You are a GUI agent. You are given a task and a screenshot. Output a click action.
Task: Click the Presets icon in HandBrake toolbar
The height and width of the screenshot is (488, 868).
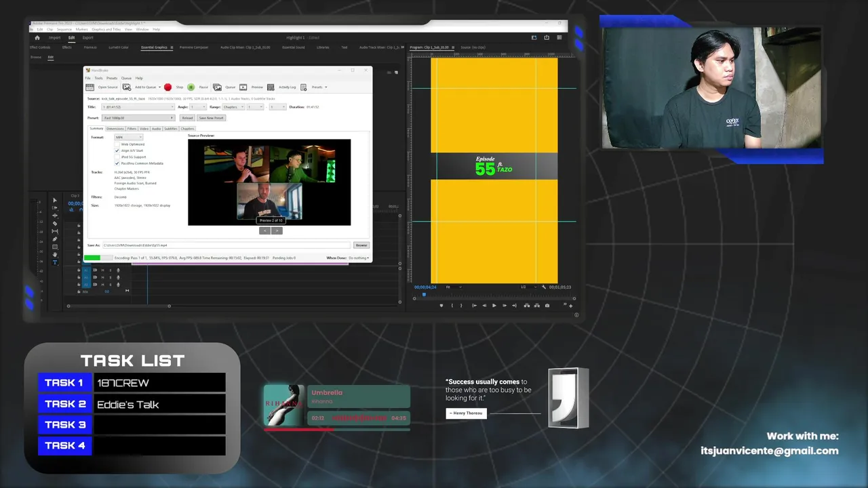303,87
